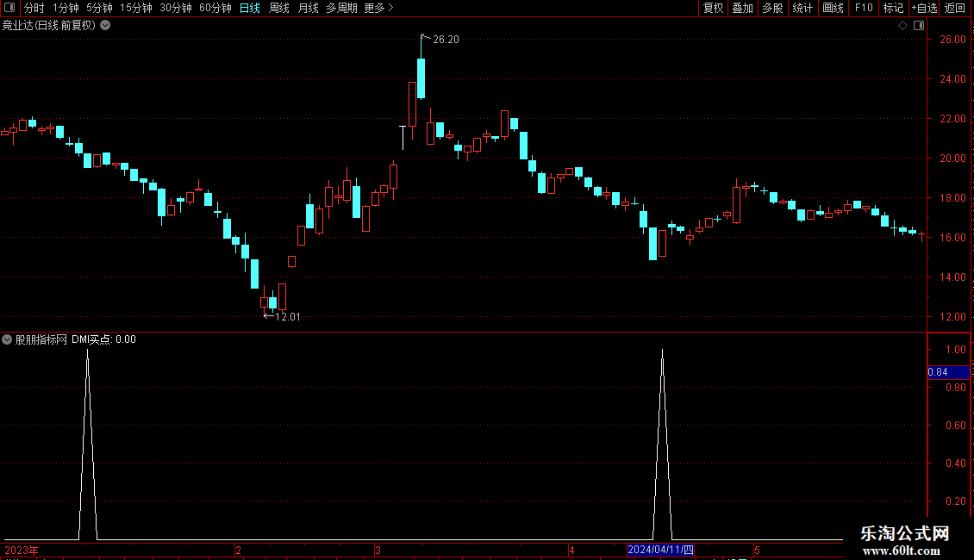
Task: Expand dropdown next to 竞业达 chart title
Action: (x=106, y=25)
